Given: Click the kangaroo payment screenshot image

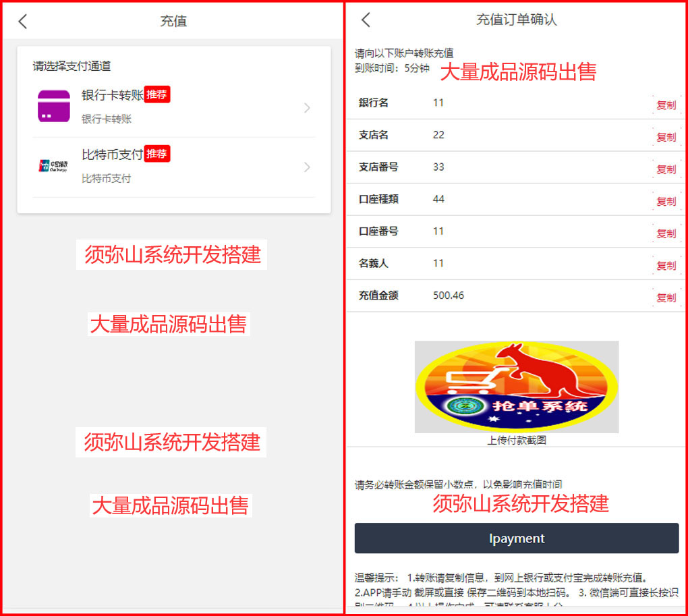Looking at the screenshot, I should [516, 387].
